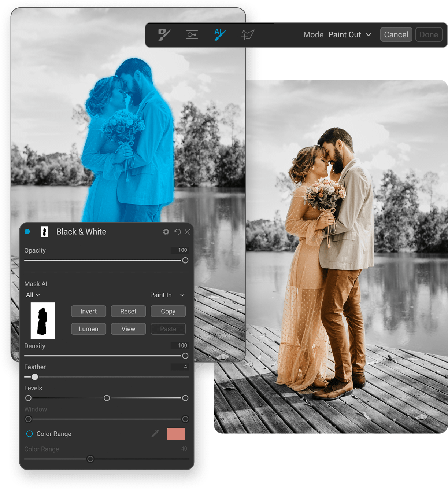Invert the current mask

point(88,311)
